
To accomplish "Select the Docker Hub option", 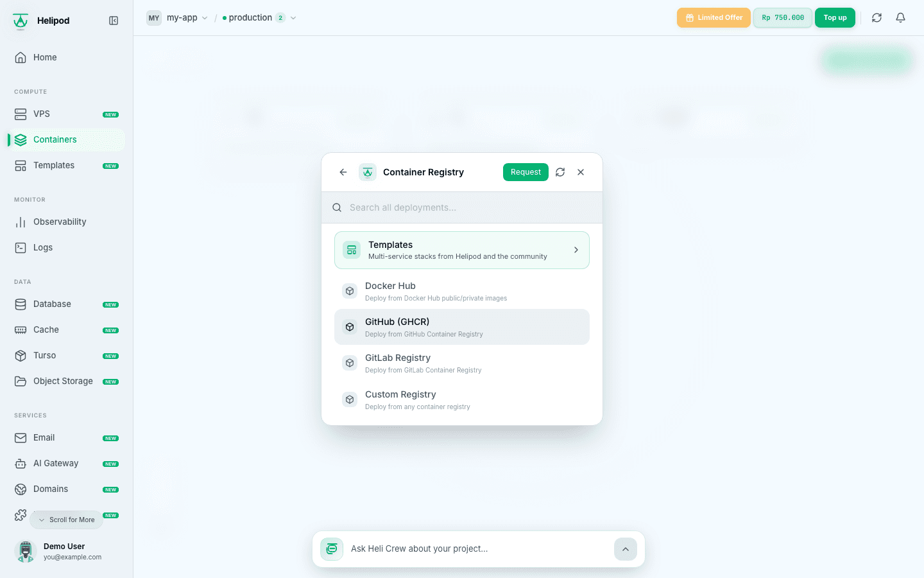I will pyautogui.click(x=462, y=291).
